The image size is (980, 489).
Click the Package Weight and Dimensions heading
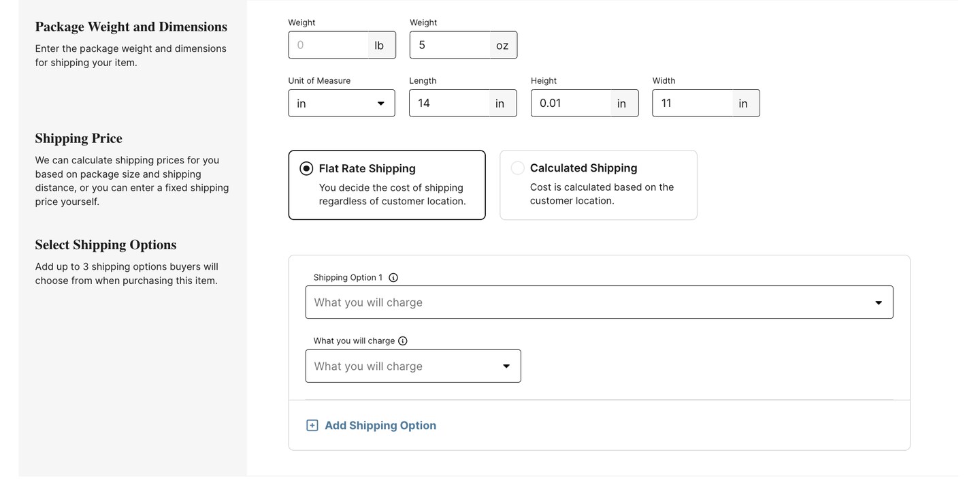tap(131, 26)
